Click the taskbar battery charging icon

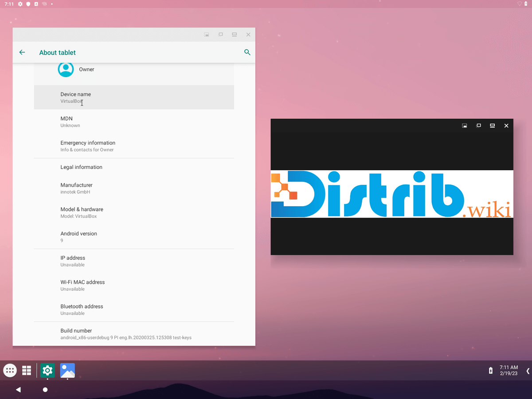490,371
